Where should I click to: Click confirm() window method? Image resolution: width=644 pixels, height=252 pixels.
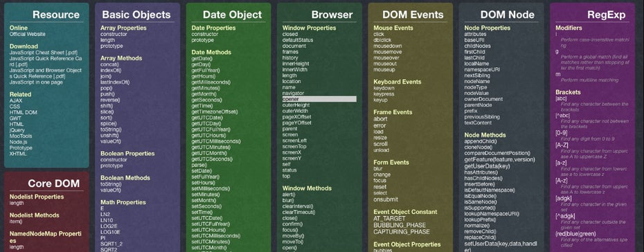(x=292, y=224)
